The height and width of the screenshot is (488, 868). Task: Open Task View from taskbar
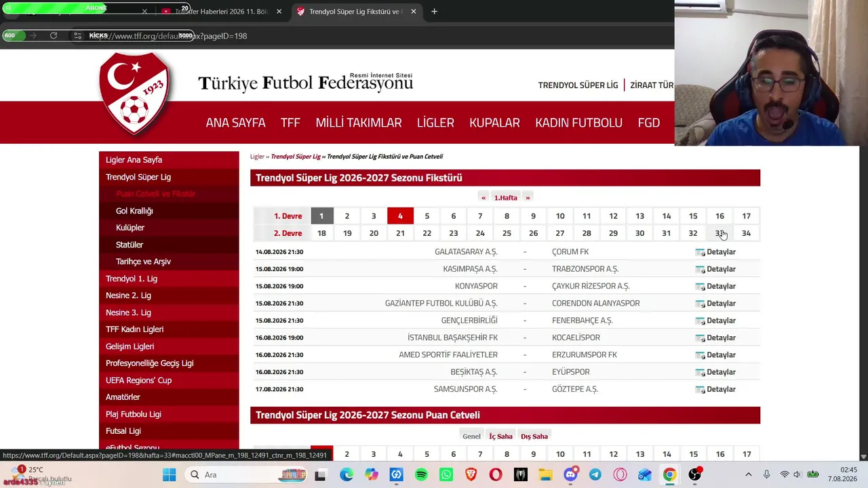click(320, 474)
